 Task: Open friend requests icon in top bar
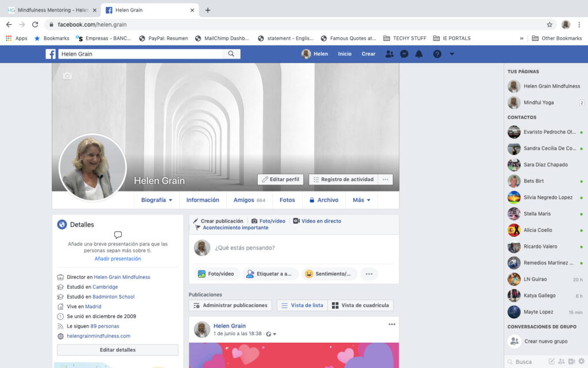pos(390,54)
